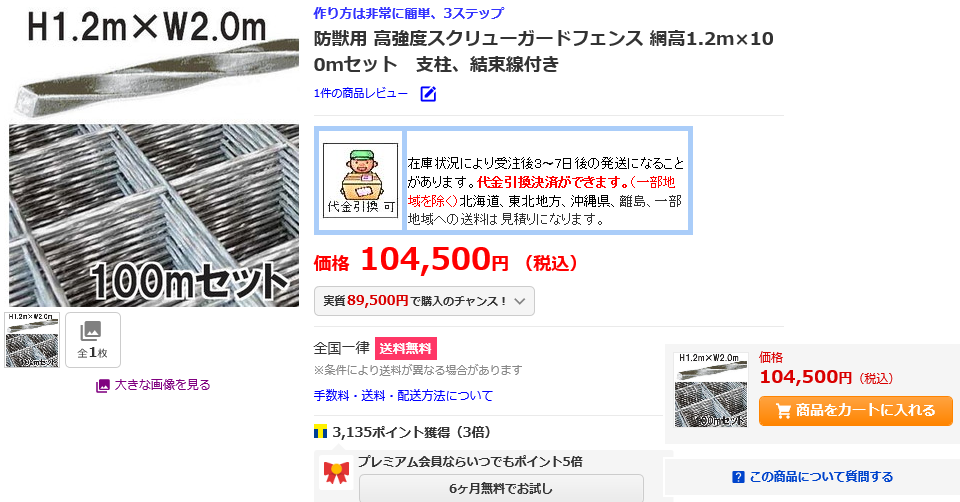Click the main 100mセット product image
Image resolution: width=960 pixels, height=502 pixels.
tap(154, 155)
